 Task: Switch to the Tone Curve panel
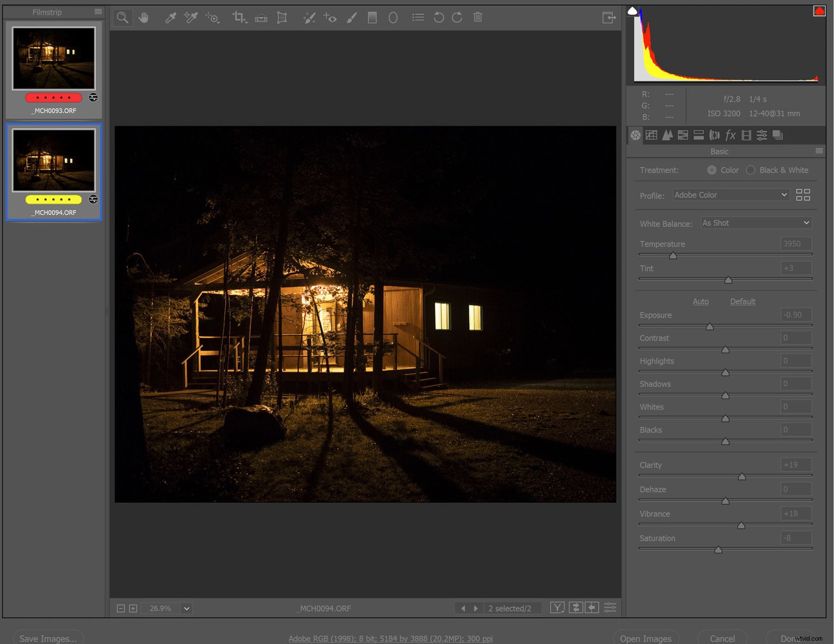pyautogui.click(x=652, y=135)
